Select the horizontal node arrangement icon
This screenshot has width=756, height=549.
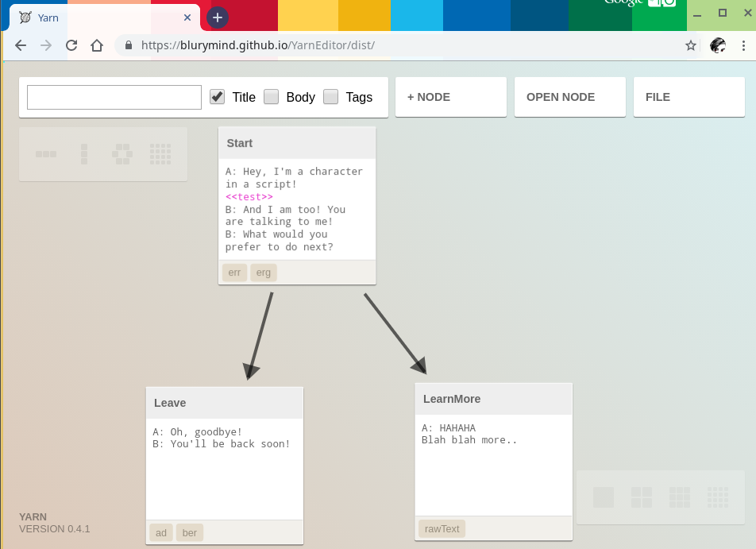pyautogui.click(x=45, y=155)
